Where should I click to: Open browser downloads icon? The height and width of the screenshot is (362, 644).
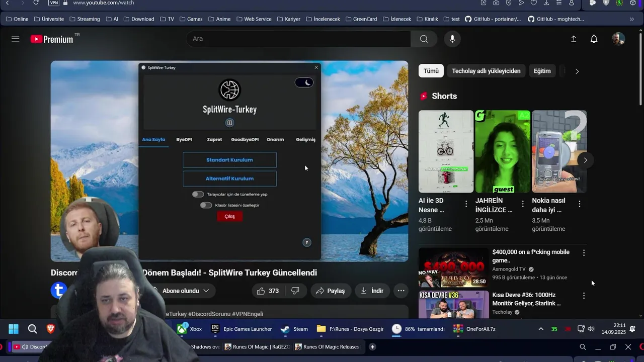(546, 3)
